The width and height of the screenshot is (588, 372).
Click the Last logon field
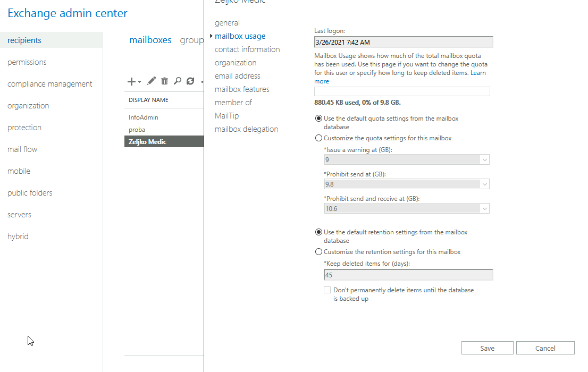point(404,42)
